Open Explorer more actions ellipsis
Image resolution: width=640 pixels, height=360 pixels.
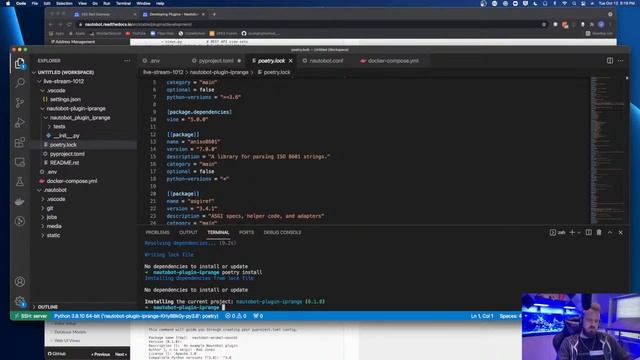127,60
